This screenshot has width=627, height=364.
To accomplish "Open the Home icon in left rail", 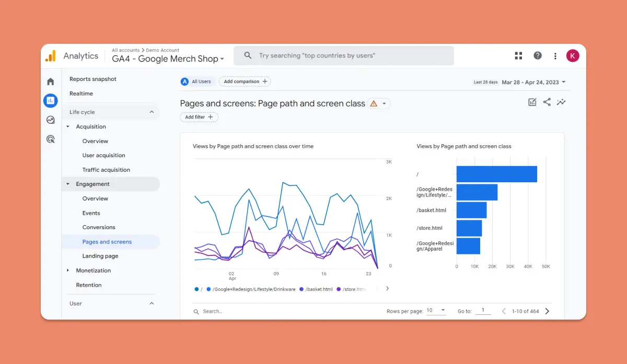I will coord(51,81).
